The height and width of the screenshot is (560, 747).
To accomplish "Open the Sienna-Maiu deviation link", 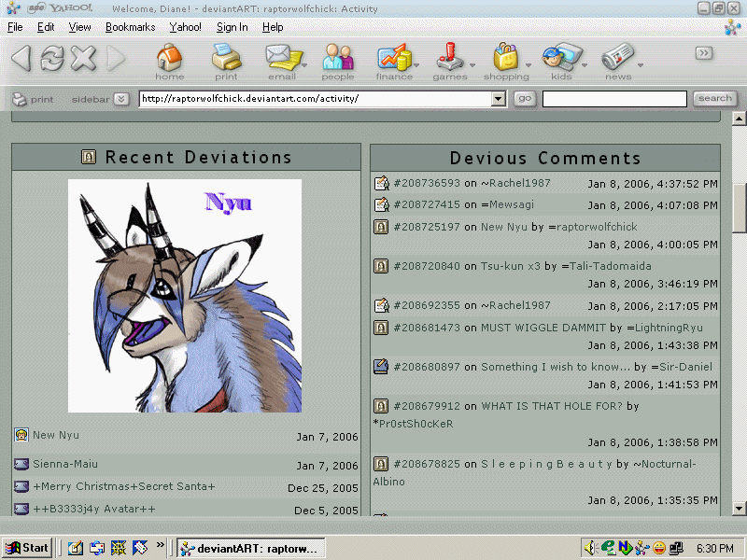I will point(65,464).
